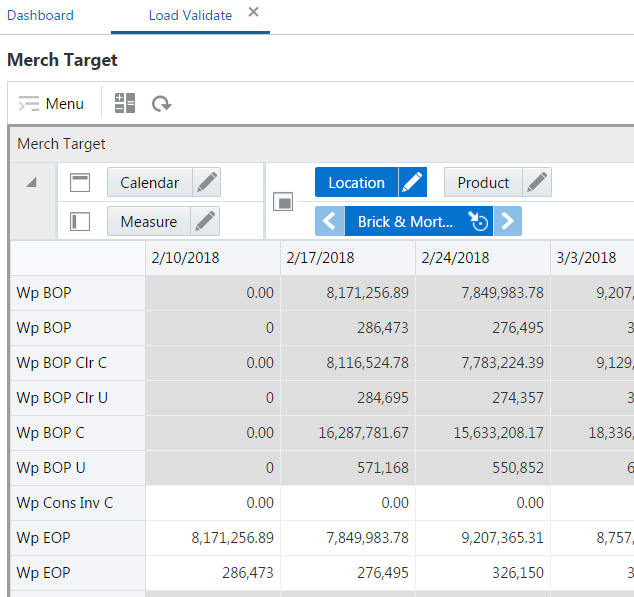
Task: Go to previous location with left arrow
Action: click(329, 221)
